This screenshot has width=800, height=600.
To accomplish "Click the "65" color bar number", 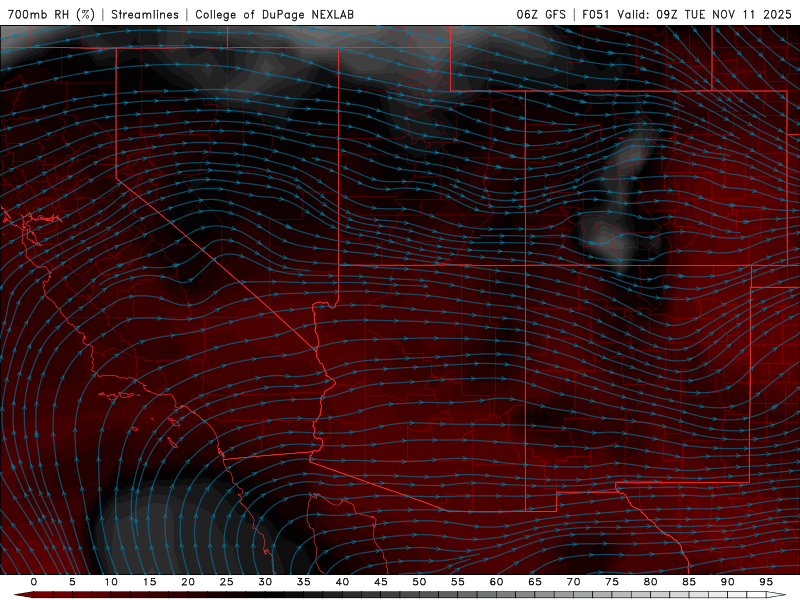I will pyautogui.click(x=535, y=582).
